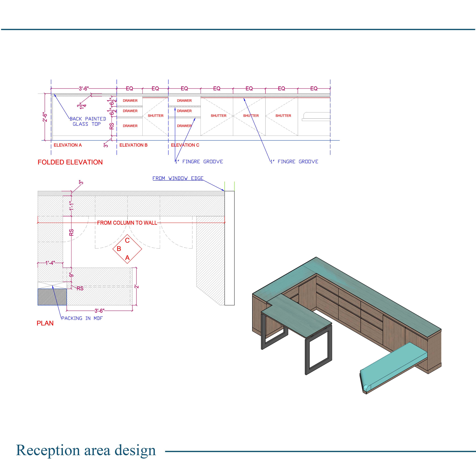This screenshot has width=476, height=471.
Task: Click the Reception area design heading
Action: [86, 450]
